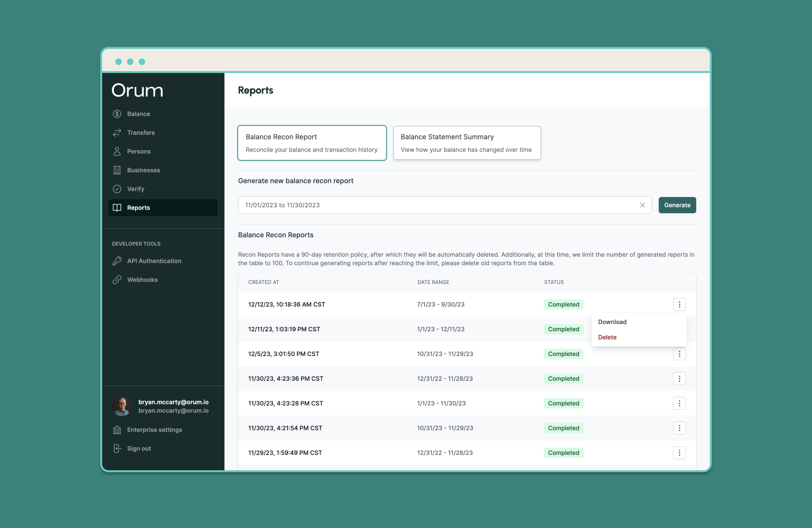
Task: Select the Businesses building icon
Action: click(117, 170)
